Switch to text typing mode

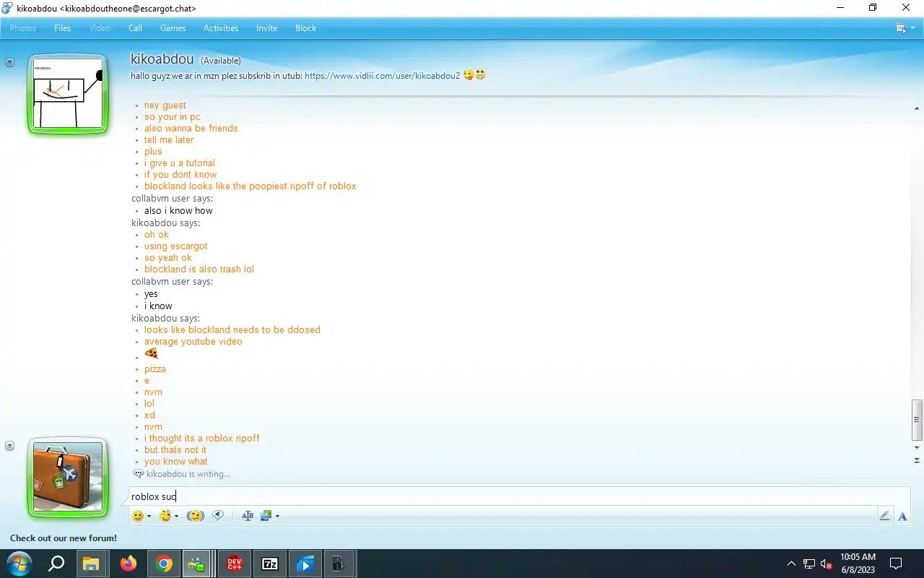click(x=902, y=516)
